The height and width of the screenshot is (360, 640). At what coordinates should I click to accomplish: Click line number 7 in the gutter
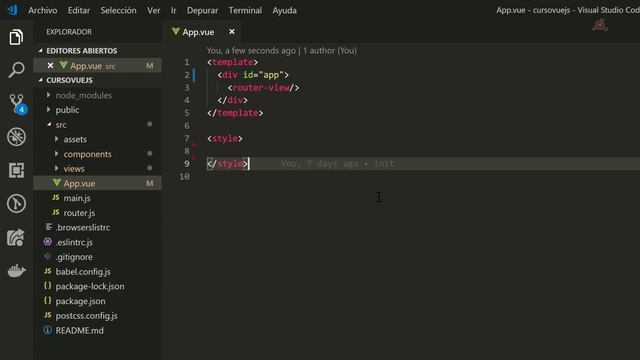pos(187,138)
